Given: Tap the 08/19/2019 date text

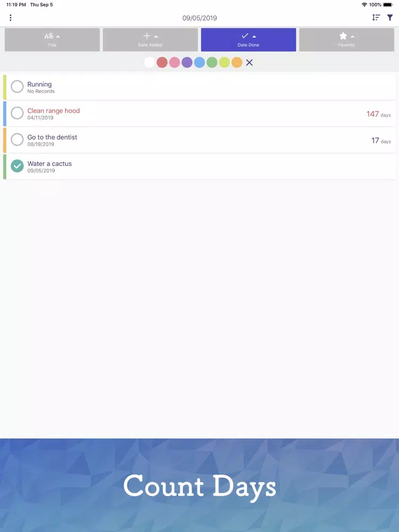Looking at the screenshot, I should tap(41, 144).
